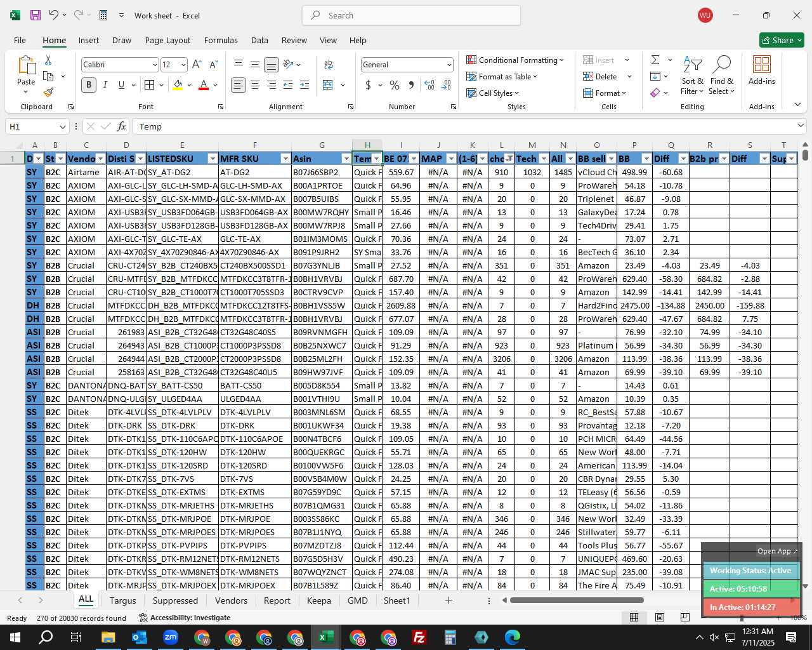The image size is (812, 650).
Task: Click the AutoSum sigma icon
Action: pos(655,60)
